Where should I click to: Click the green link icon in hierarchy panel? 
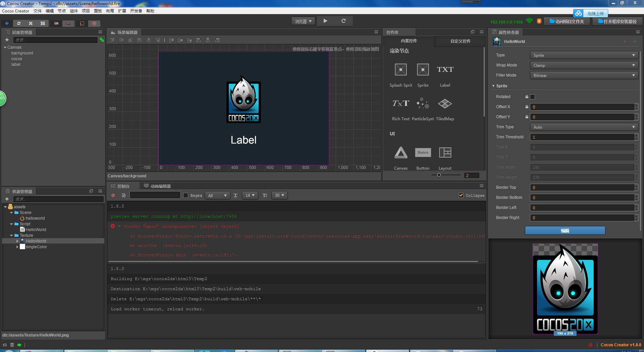tap(102, 40)
